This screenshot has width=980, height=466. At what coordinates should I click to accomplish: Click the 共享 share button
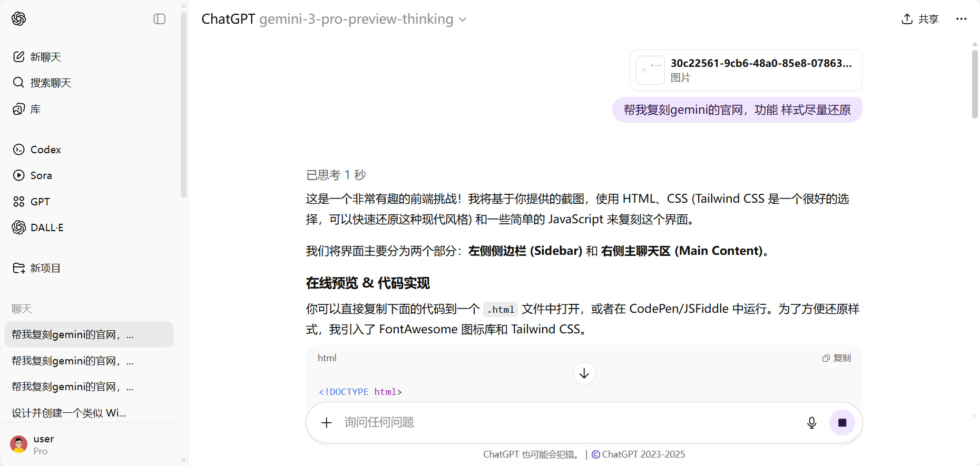[920, 19]
